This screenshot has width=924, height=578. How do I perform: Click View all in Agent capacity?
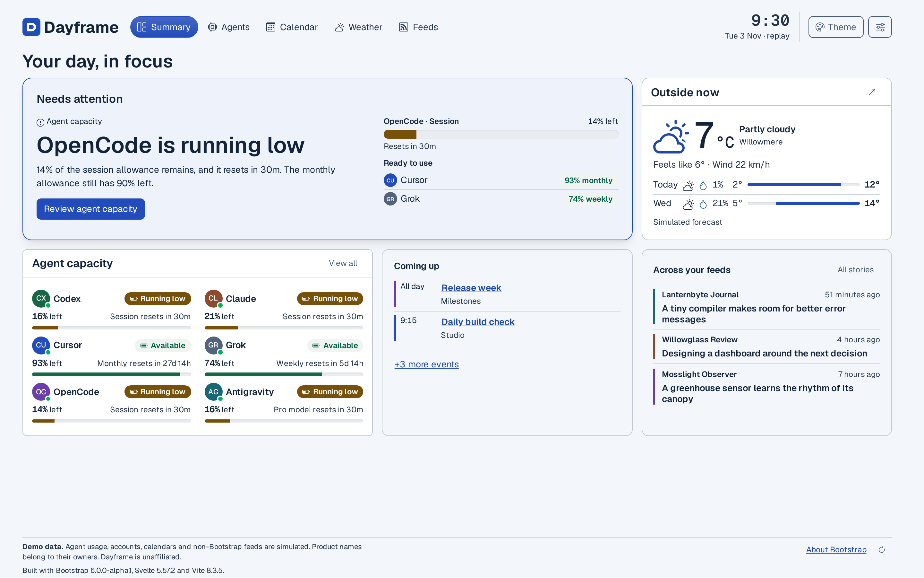(343, 263)
